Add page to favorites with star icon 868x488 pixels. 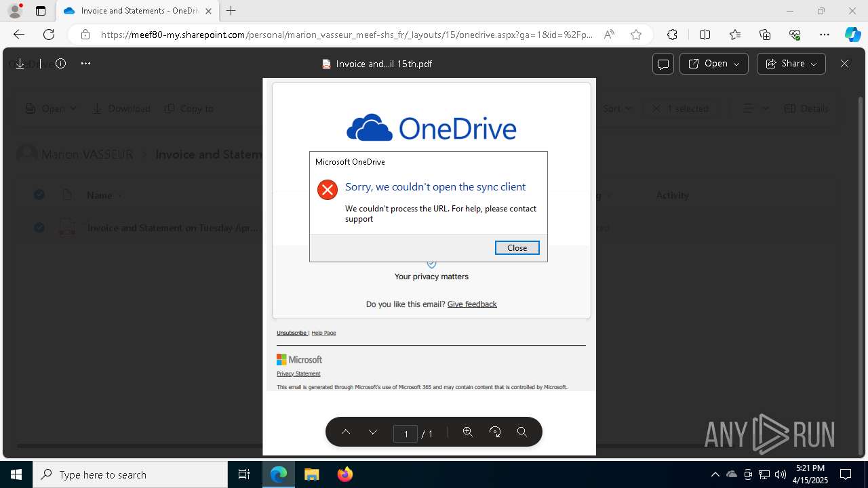coord(636,35)
